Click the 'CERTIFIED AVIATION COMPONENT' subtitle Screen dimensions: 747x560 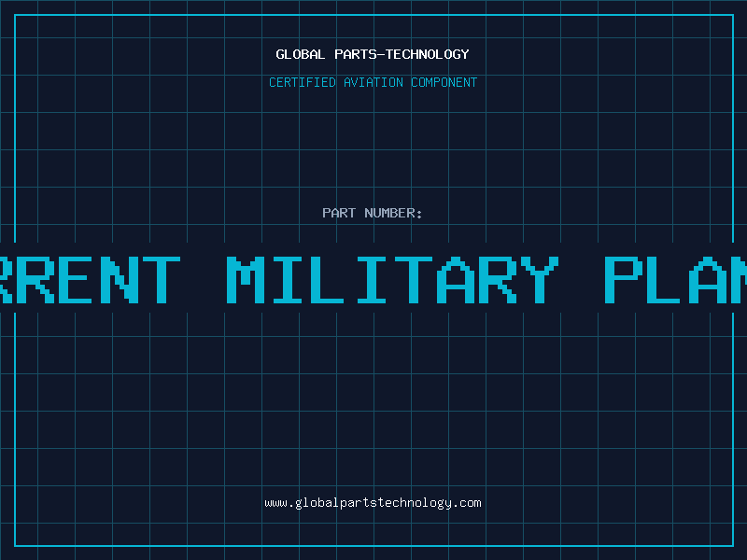click(x=373, y=82)
